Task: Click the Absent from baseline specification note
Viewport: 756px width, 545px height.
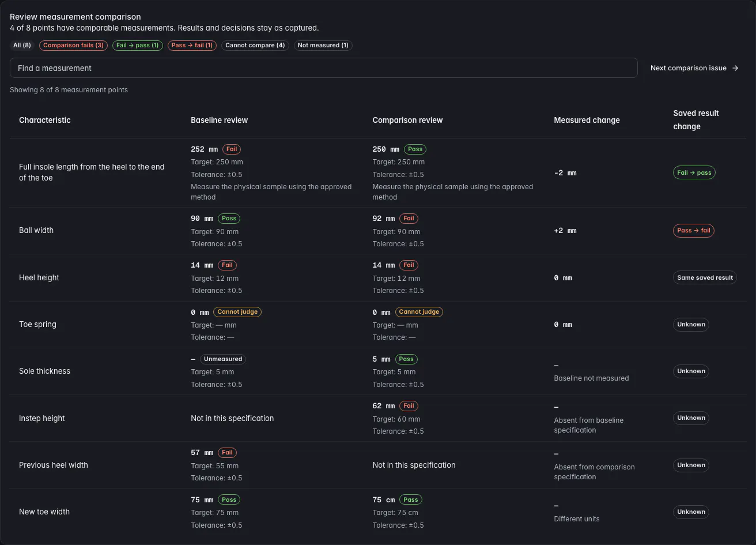Action: coord(589,425)
